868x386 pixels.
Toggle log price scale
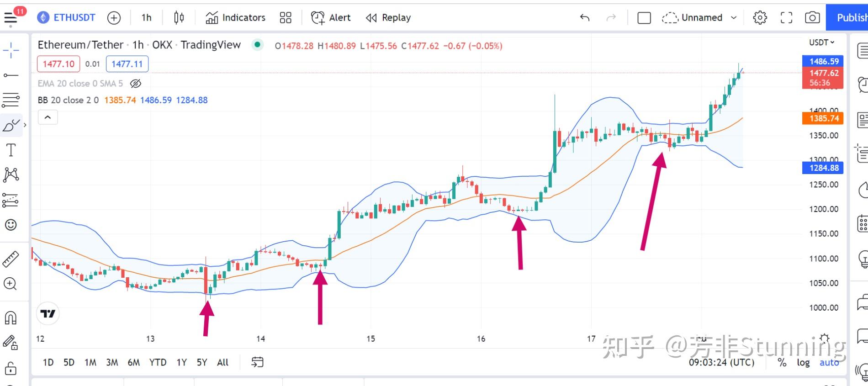tap(804, 362)
